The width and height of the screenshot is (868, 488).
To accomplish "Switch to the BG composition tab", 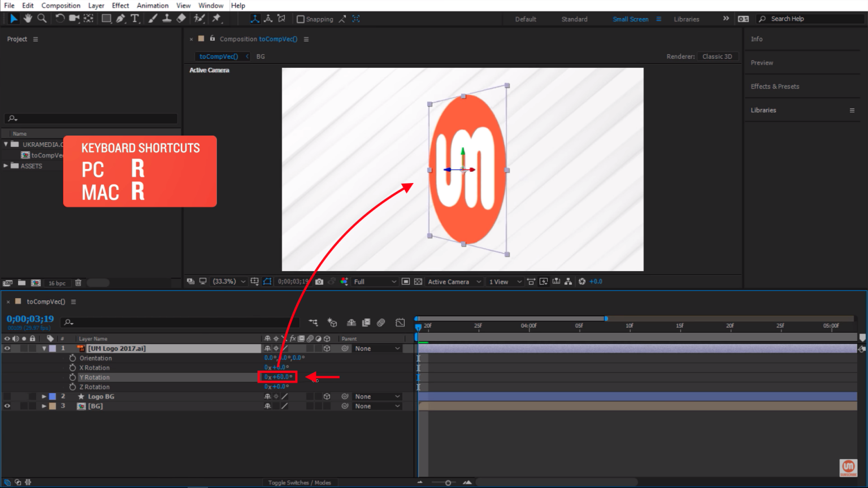I will (x=261, y=56).
